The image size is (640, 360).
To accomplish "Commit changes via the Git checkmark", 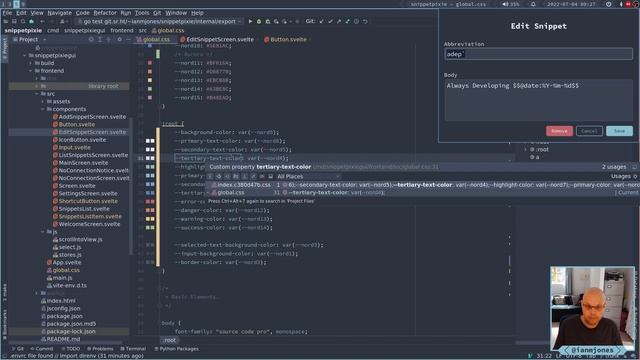I will pos(330,21).
